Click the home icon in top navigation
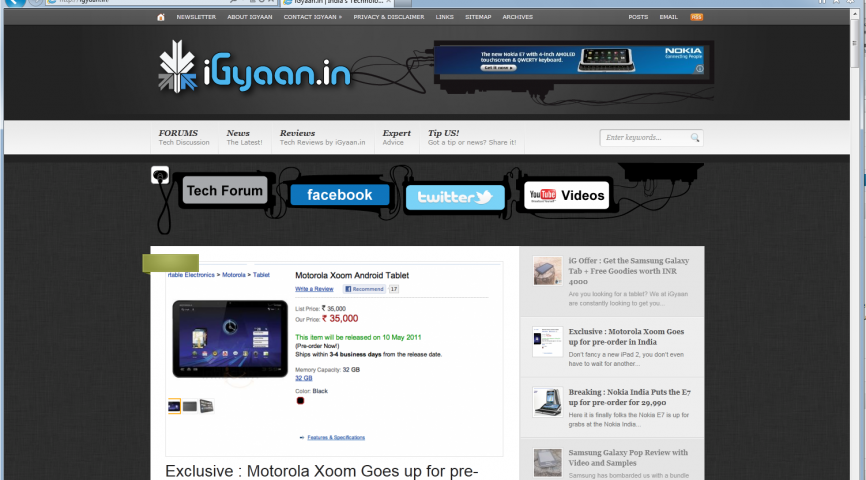 click(161, 17)
